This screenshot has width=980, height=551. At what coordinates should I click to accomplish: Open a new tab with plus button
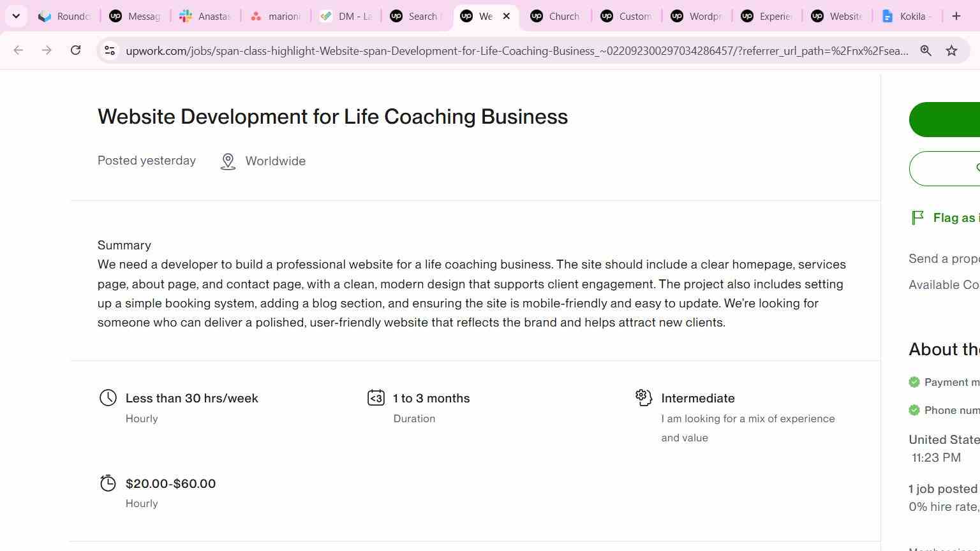pos(956,16)
